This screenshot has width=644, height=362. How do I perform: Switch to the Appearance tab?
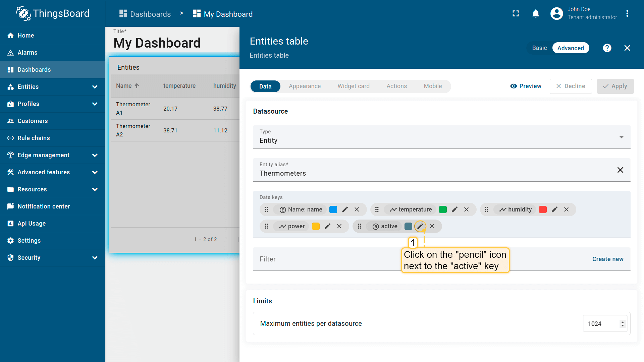305,86
